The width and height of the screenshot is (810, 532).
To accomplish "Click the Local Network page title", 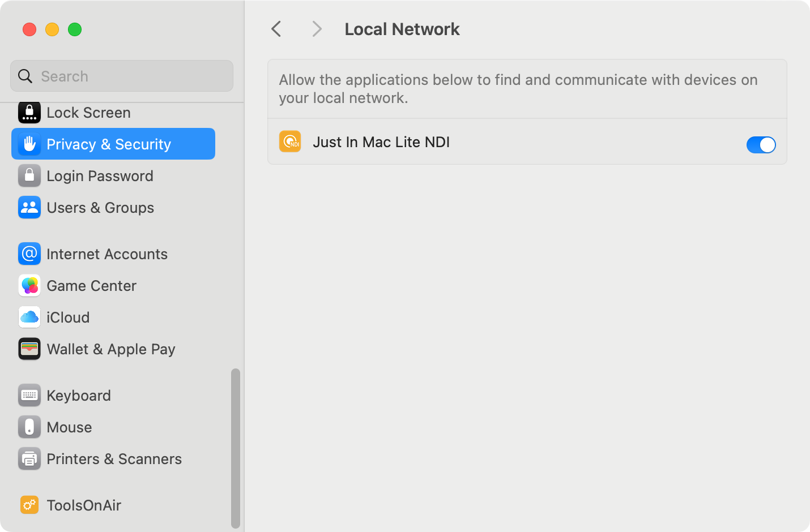I will pos(402,29).
